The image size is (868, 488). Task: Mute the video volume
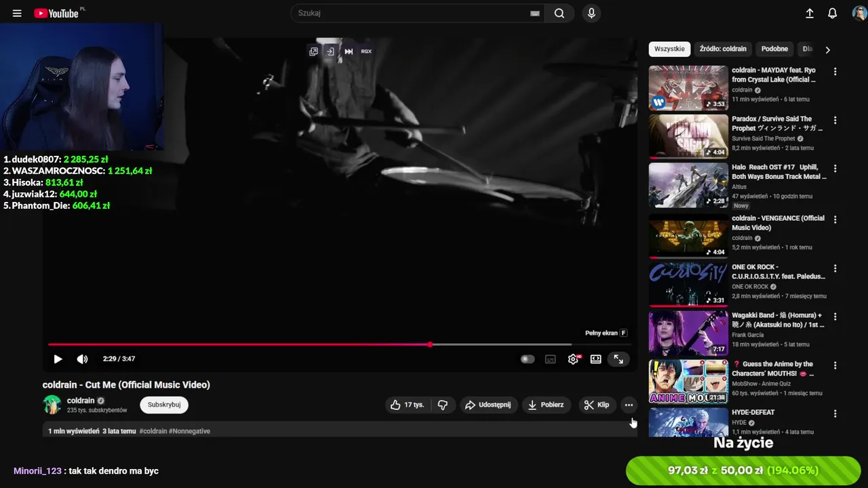(82, 359)
